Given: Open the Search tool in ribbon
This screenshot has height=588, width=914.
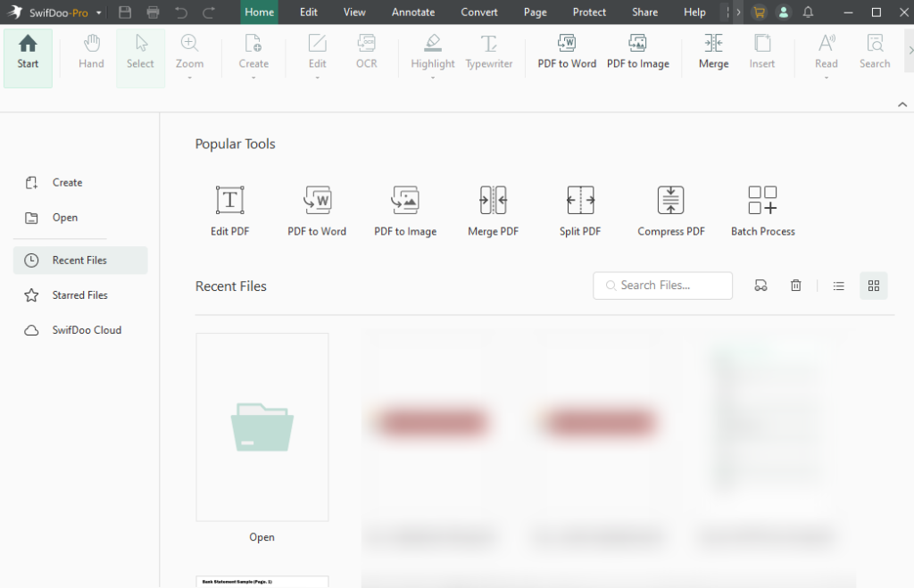Looking at the screenshot, I should pyautogui.click(x=875, y=53).
